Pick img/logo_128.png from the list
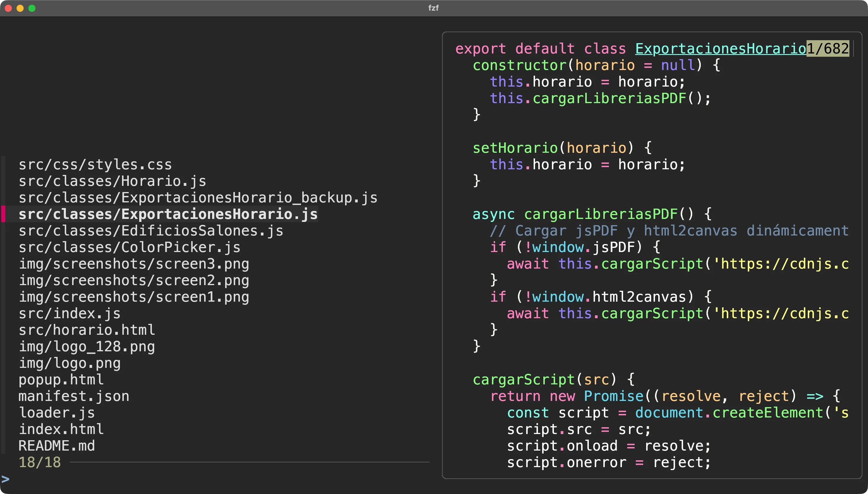 pos(87,347)
